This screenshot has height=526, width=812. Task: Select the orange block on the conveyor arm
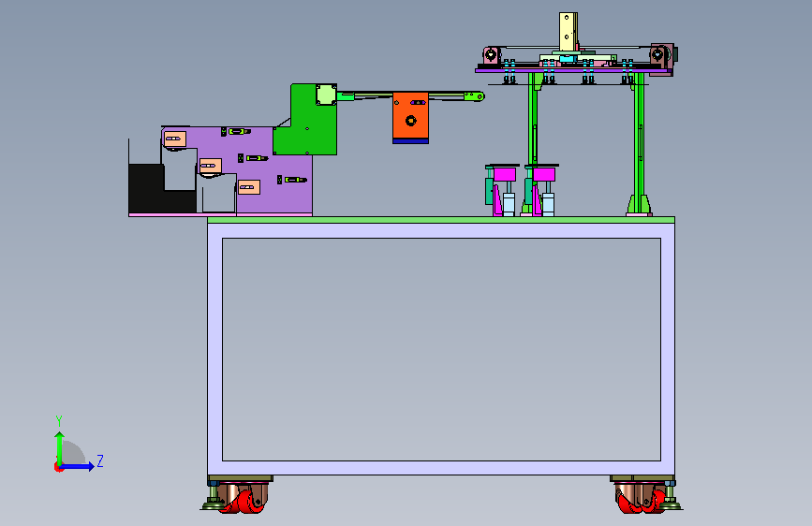[x=410, y=115]
